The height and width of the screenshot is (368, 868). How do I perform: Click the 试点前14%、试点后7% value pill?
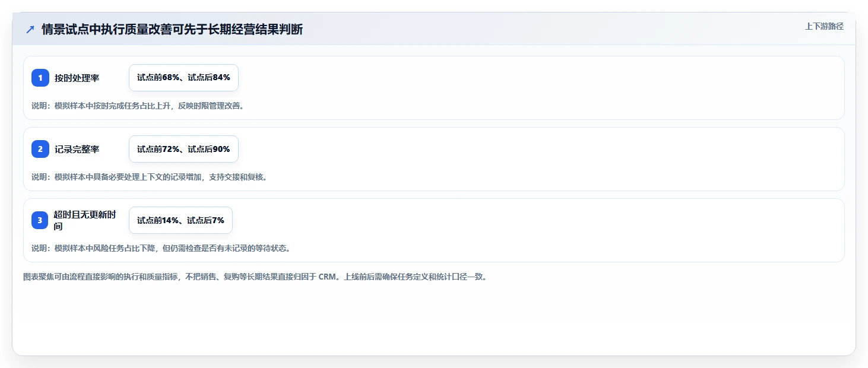(180, 220)
